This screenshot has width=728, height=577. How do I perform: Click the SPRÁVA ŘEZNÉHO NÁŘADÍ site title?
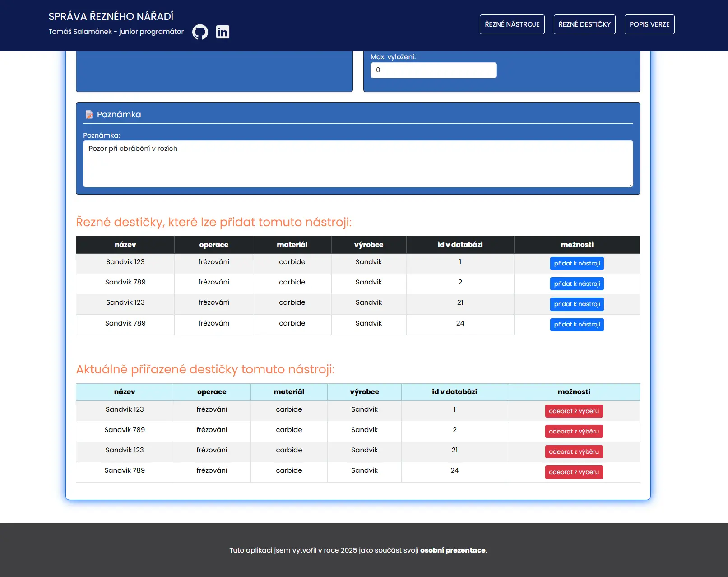point(111,16)
